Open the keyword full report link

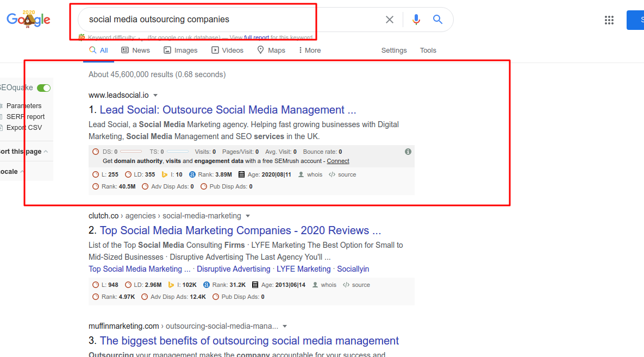click(257, 37)
